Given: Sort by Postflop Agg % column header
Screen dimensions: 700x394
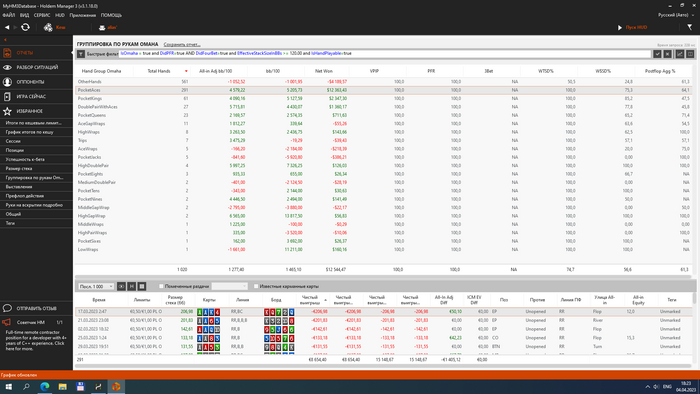Looking at the screenshot, I should (660, 71).
